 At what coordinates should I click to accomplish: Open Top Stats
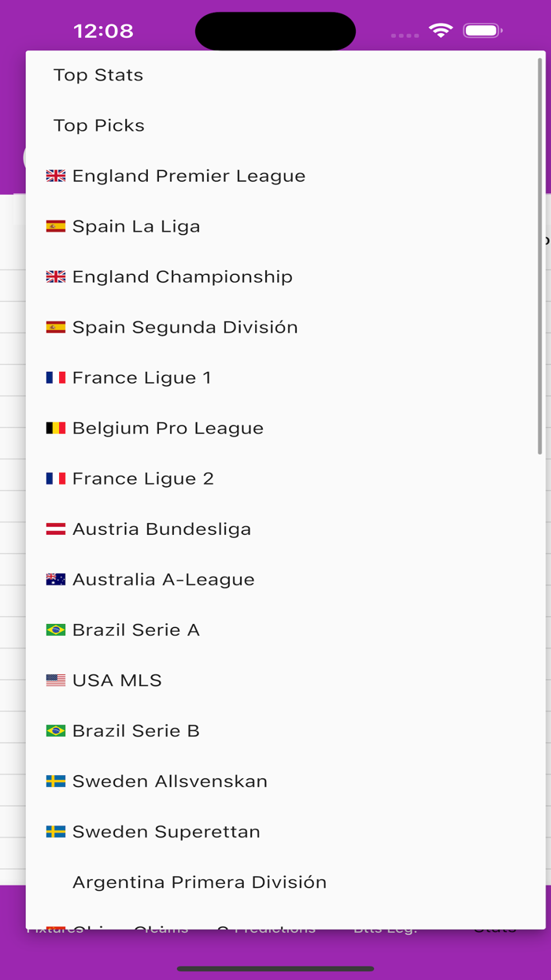coord(98,75)
